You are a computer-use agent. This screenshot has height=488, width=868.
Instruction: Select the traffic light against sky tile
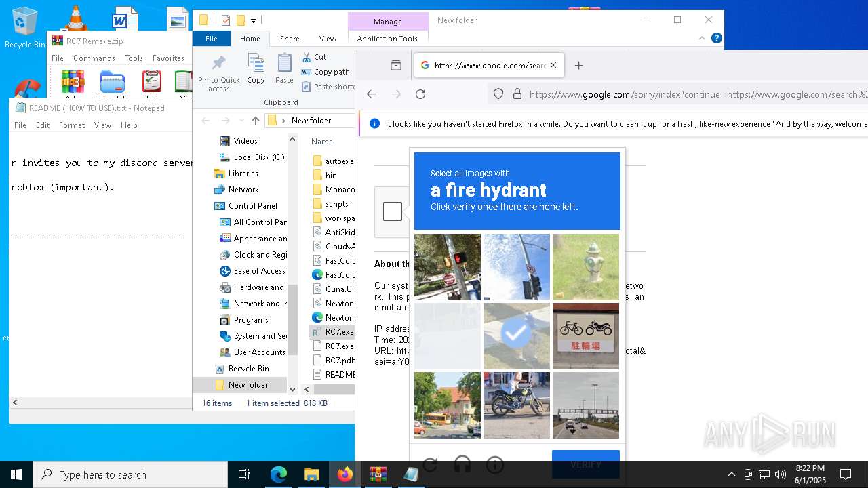click(517, 267)
